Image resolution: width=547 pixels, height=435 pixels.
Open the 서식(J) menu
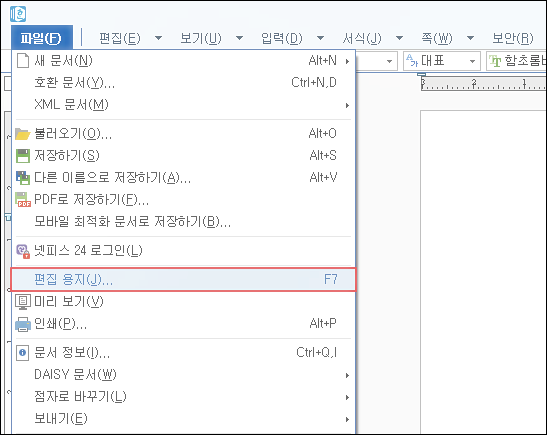362,38
